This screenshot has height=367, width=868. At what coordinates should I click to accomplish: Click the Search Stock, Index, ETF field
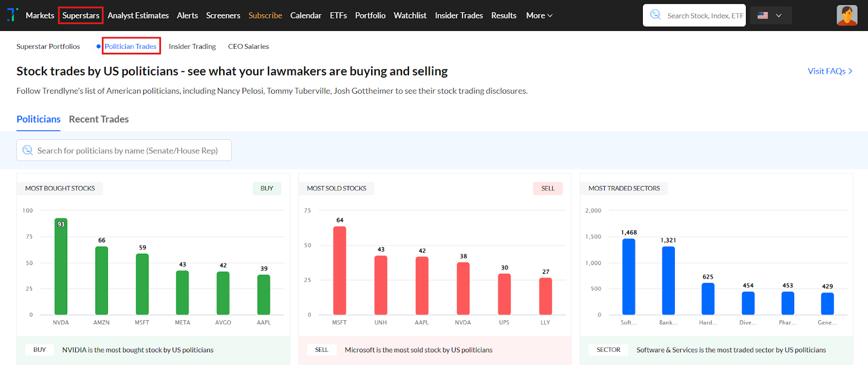[705, 16]
